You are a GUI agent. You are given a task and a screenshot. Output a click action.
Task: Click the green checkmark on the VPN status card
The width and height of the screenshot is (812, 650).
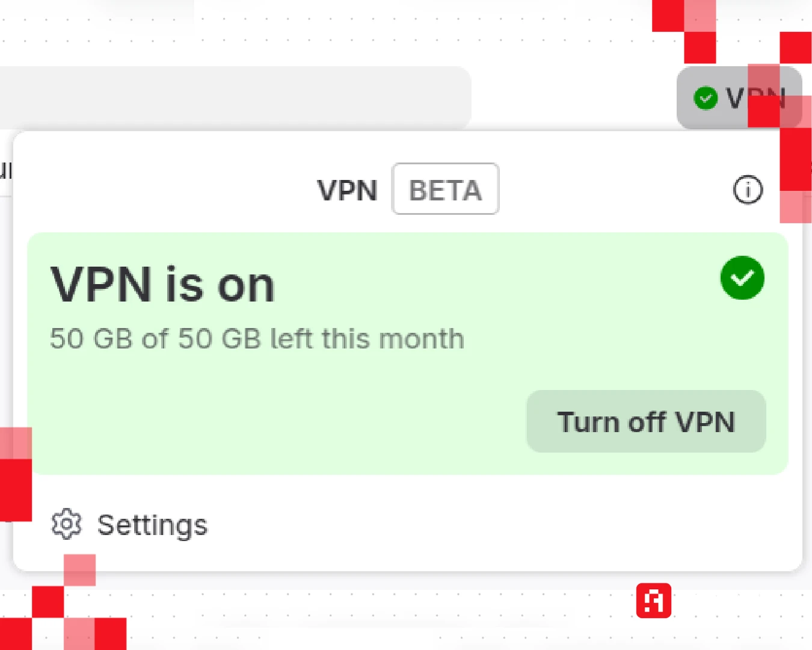(742, 277)
